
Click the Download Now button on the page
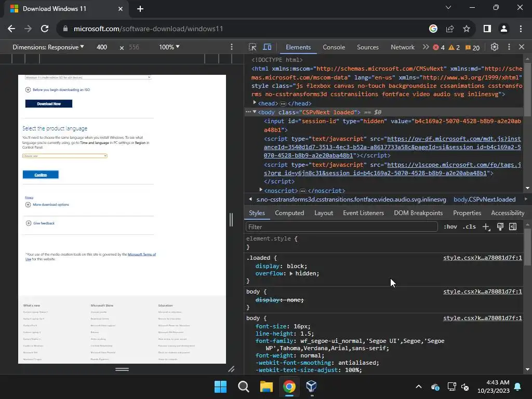click(x=48, y=104)
